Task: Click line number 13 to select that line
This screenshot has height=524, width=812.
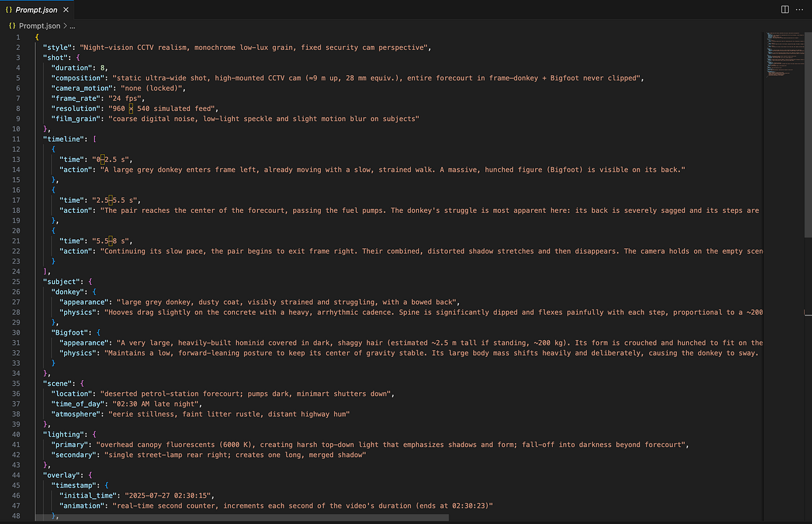Action: 18,159
